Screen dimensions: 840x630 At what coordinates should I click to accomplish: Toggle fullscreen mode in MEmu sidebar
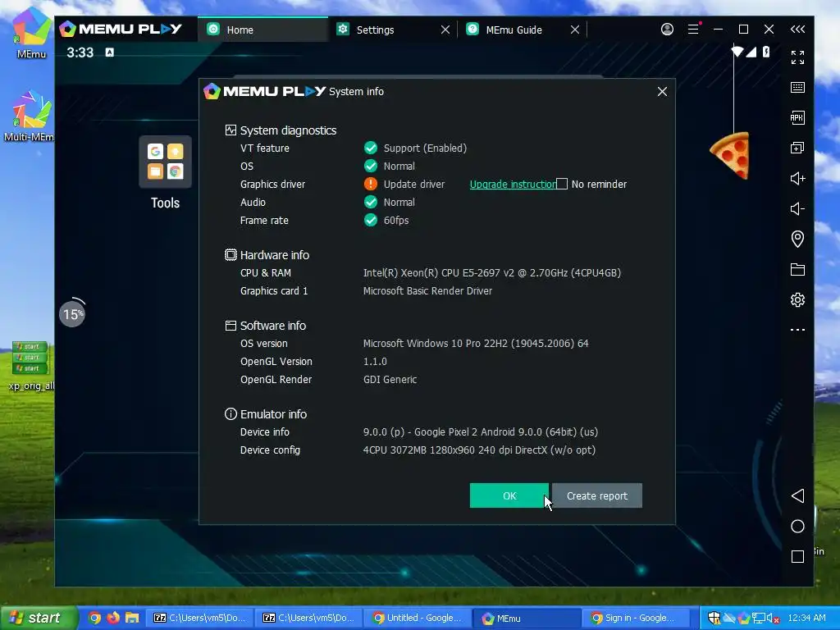(797, 57)
